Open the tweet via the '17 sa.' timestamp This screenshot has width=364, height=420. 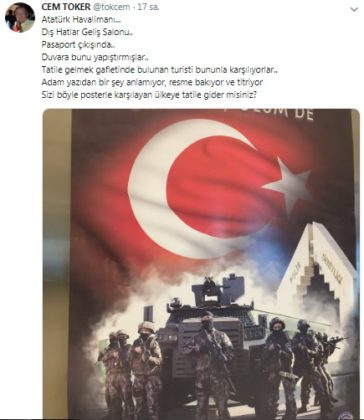148,7
